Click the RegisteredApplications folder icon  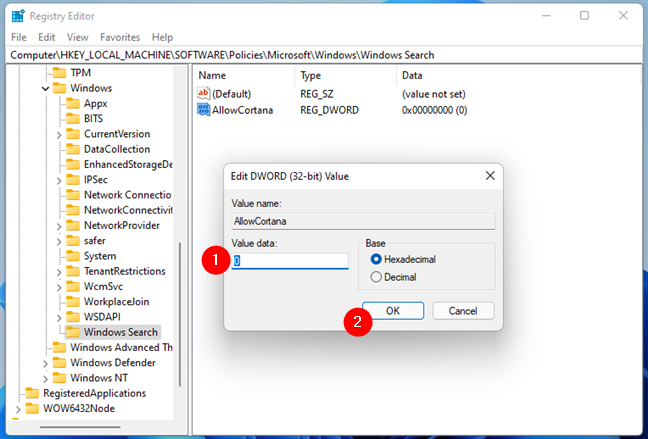(32, 393)
